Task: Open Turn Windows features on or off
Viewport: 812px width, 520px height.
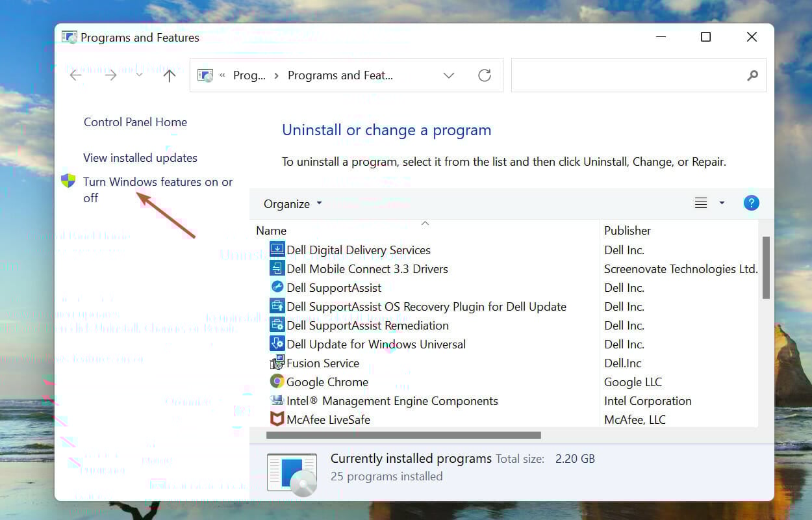Action: click(x=158, y=190)
